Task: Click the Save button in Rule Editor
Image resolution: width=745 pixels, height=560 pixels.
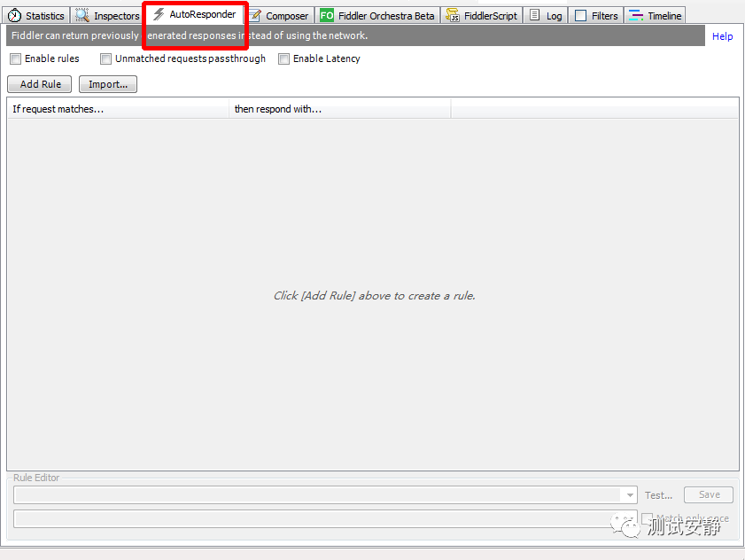Action: (x=709, y=494)
